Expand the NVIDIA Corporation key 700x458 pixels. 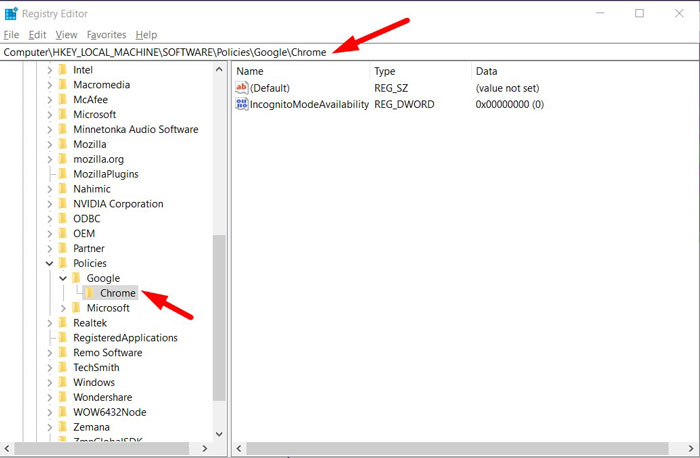click(x=50, y=204)
